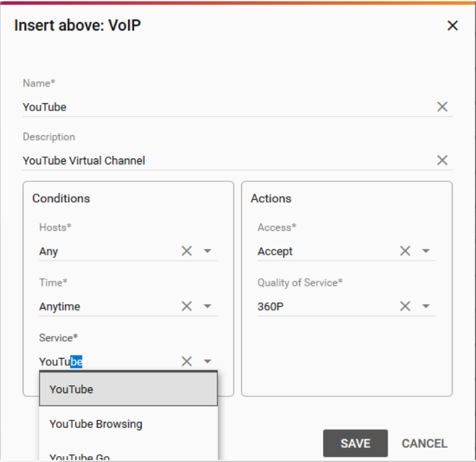Open the Hosts dropdown arrow
The image size is (476, 462).
tap(207, 251)
